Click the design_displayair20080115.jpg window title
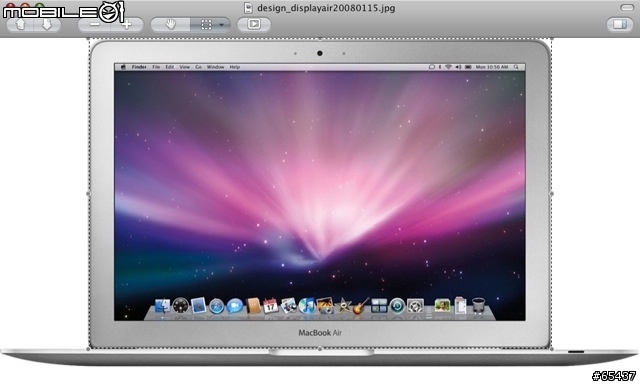The image size is (640, 384). coord(326,8)
